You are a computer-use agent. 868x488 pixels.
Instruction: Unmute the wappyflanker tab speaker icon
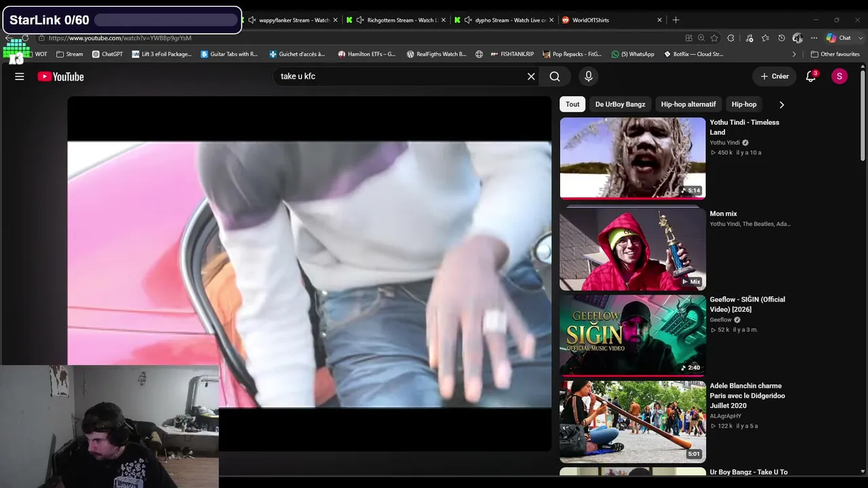(252, 20)
